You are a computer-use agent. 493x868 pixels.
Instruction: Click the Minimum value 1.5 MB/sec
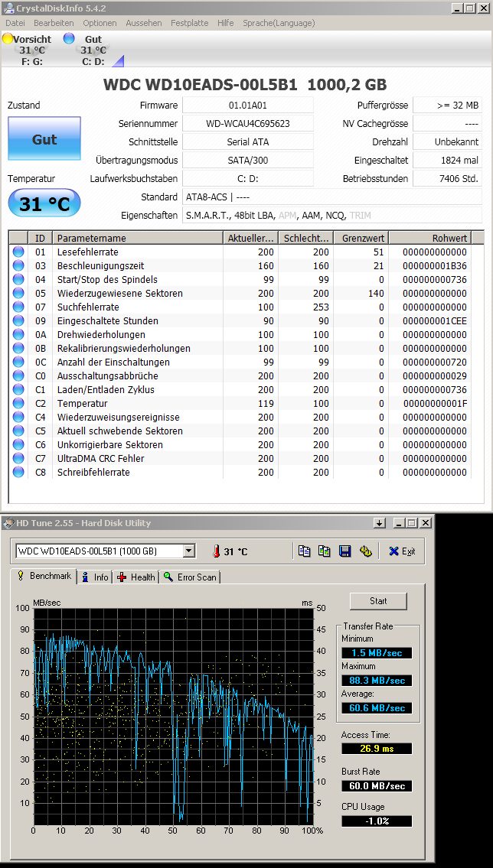tap(377, 652)
